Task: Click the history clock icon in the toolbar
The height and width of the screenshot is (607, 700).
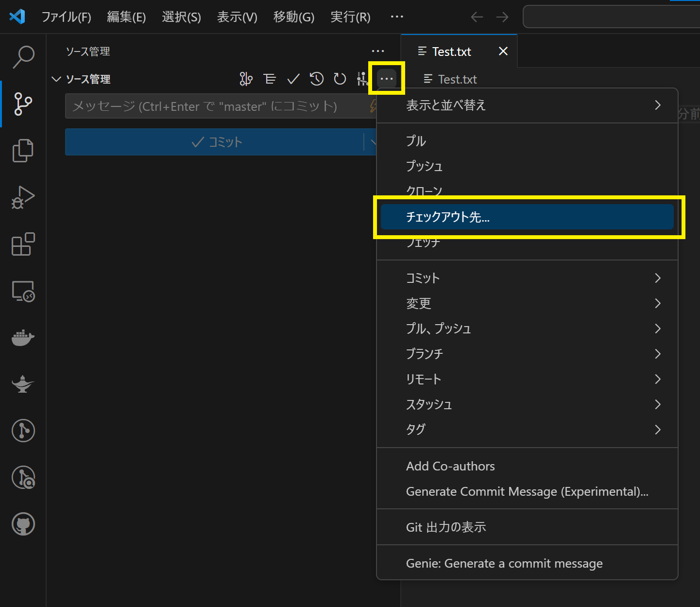Action: coord(317,79)
